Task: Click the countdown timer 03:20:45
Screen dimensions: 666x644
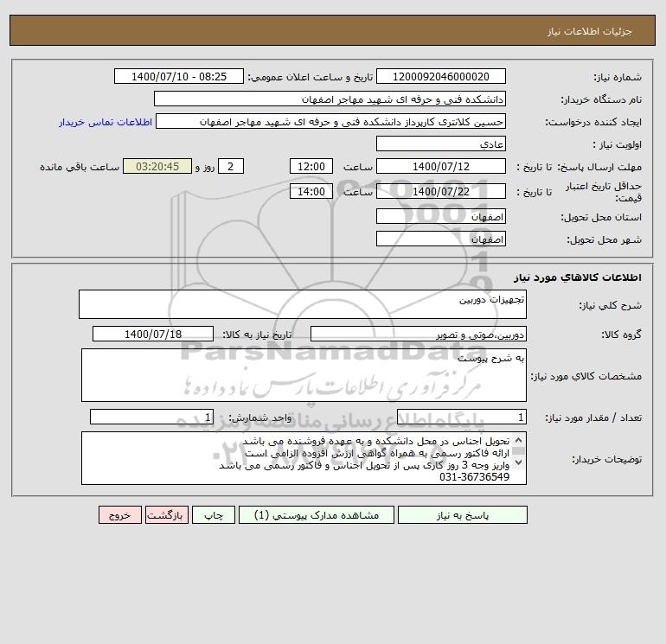Action: tap(157, 167)
